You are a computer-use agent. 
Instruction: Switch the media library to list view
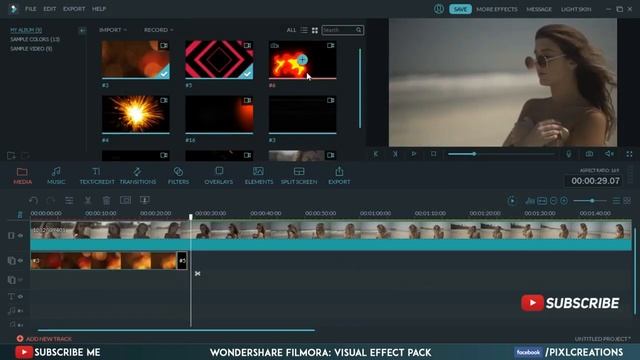coord(304,30)
